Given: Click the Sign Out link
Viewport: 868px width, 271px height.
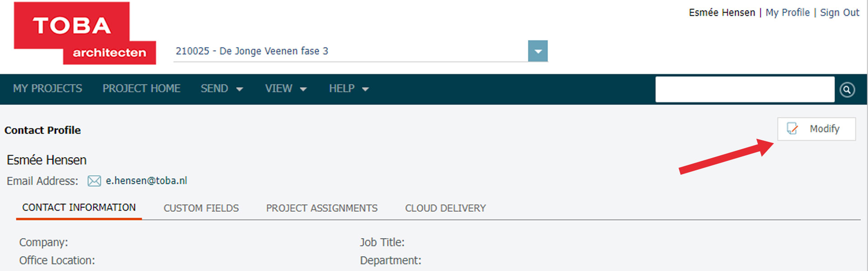Looking at the screenshot, I should (839, 13).
